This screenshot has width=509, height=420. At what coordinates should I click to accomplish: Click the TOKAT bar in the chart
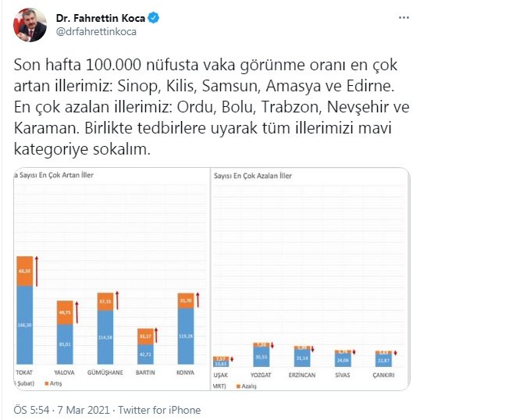[25, 310]
